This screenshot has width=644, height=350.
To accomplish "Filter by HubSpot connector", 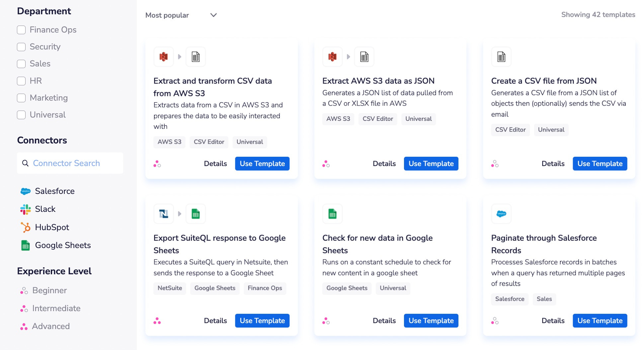I will 45,227.
